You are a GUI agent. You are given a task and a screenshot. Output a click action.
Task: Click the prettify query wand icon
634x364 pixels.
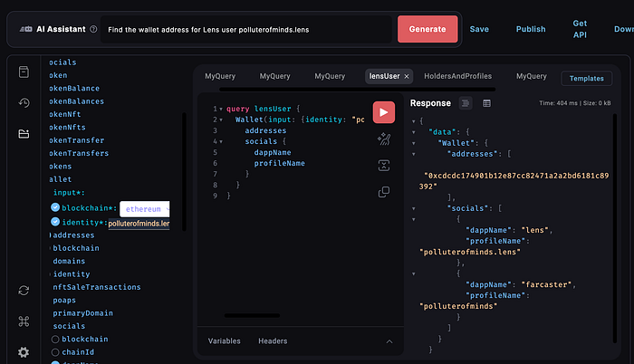[x=383, y=139]
